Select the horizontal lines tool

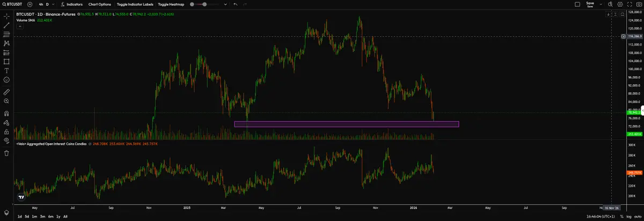(6, 34)
